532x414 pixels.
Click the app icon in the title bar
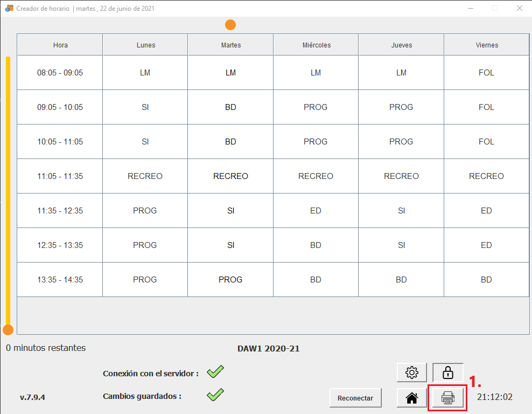tap(9, 9)
